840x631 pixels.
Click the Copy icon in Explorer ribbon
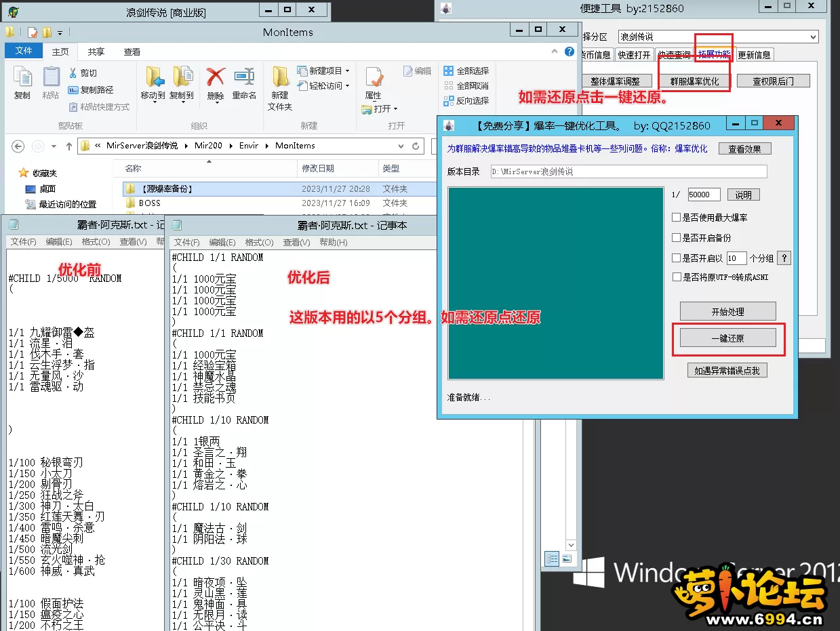point(22,77)
